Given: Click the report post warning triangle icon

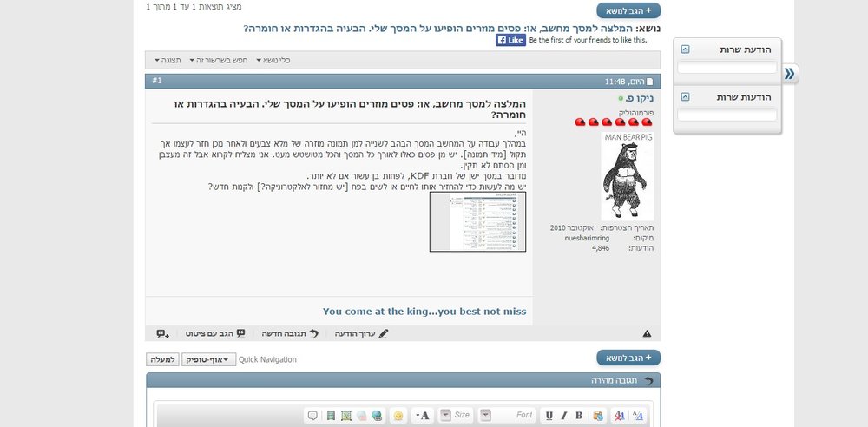Looking at the screenshot, I should point(648,333).
